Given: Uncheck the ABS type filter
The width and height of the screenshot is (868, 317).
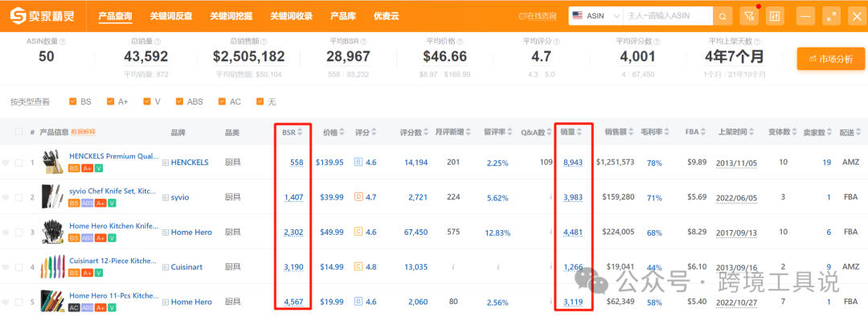Looking at the screenshot, I should pos(179,101).
